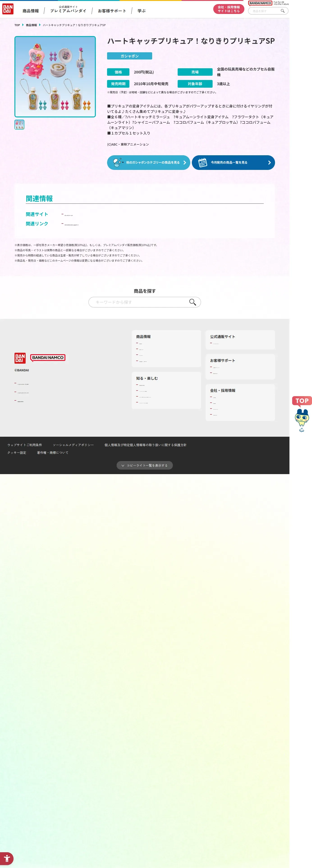Open the 学ぶ menu item
This screenshot has width=312, height=868.
[142, 11]
